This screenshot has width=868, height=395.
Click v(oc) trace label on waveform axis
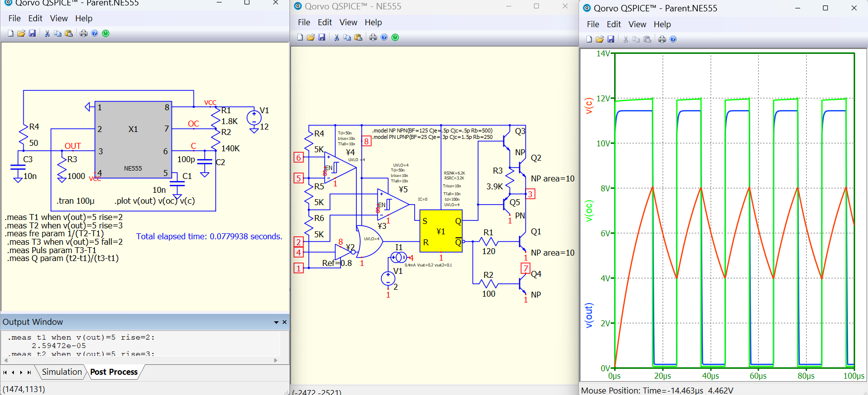pos(588,211)
